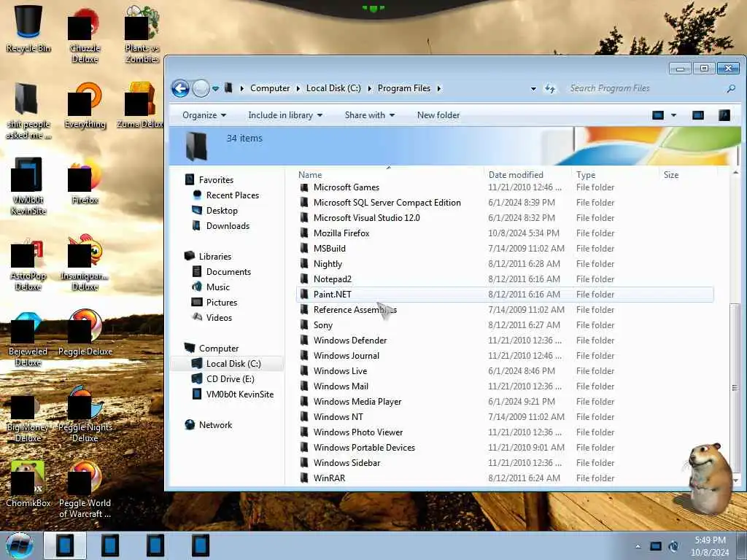Open Pictures library in navigation pane
Image resolution: width=747 pixels, height=560 pixels.
pyautogui.click(x=222, y=303)
